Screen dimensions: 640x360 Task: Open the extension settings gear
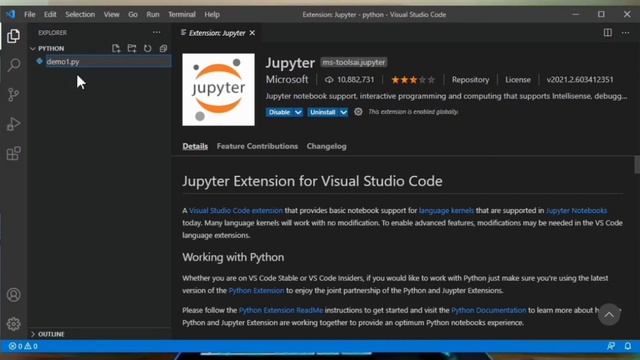358,112
